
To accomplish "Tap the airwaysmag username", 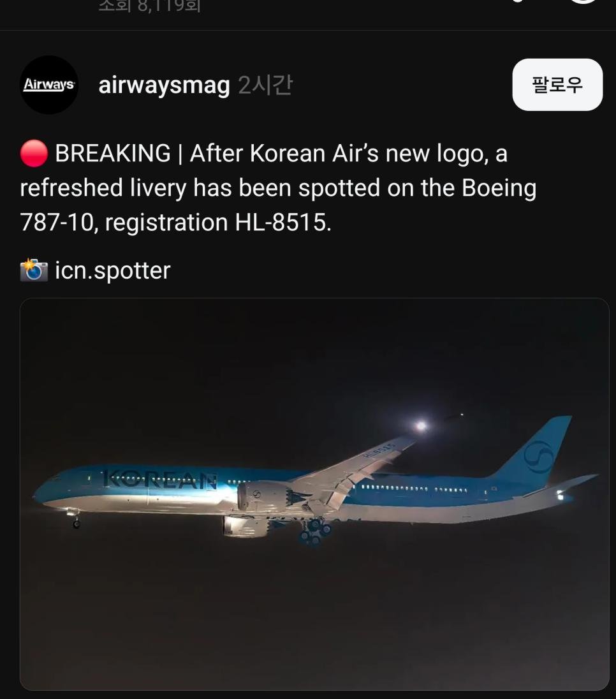I will [164, 85].
